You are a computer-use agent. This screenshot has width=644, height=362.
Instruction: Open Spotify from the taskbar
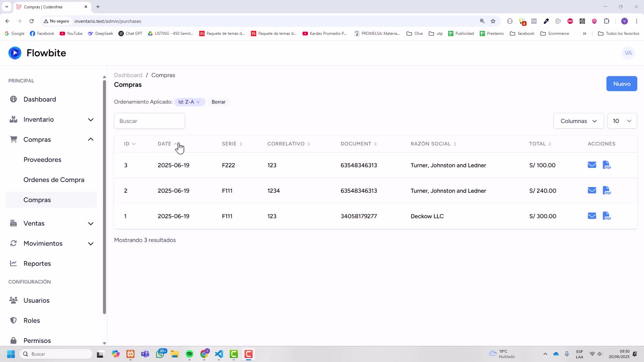coord(190,354)
